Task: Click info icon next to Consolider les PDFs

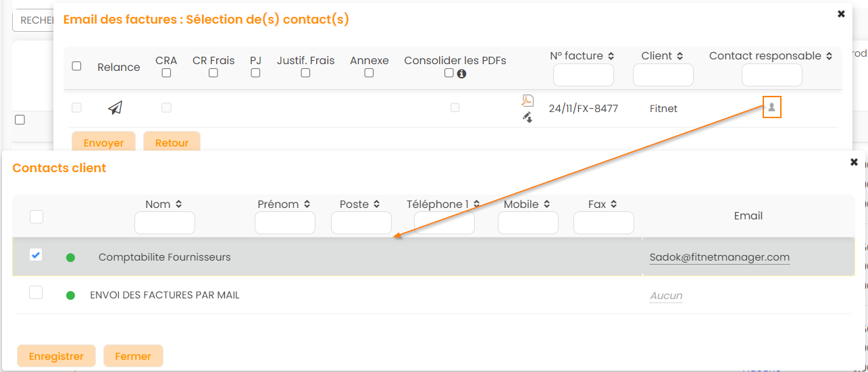Action: click(x=462, y=74)
